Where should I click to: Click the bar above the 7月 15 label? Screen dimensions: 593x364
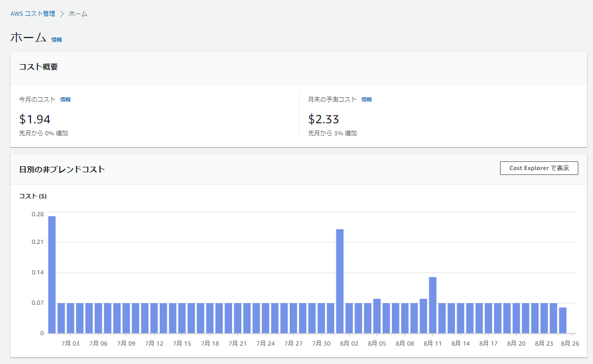coord(182,318)
